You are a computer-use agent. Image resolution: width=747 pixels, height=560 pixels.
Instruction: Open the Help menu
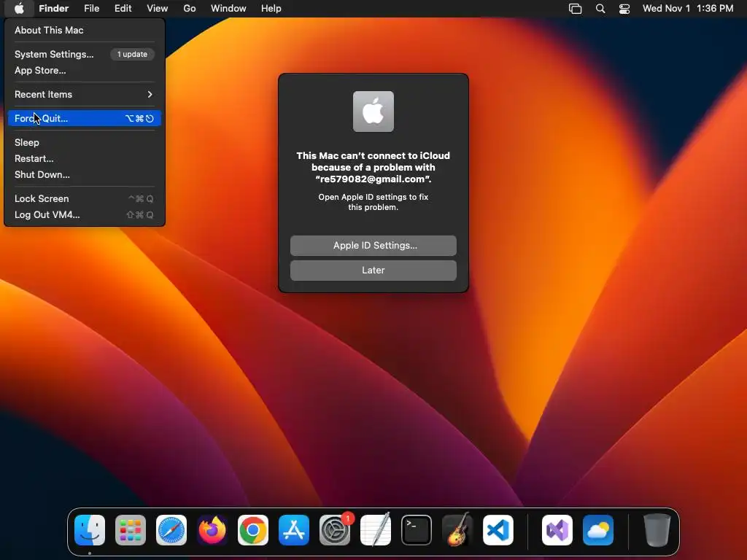(271, 9)
